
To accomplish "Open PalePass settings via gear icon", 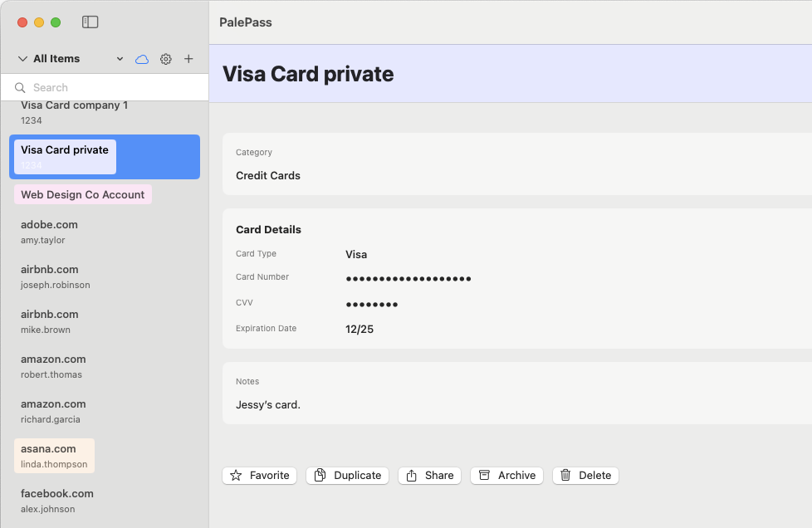I will [x=165, y=59].
